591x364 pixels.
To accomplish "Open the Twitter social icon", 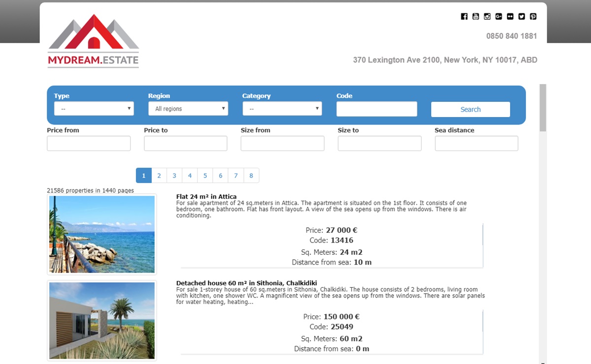I will point(522,16).
